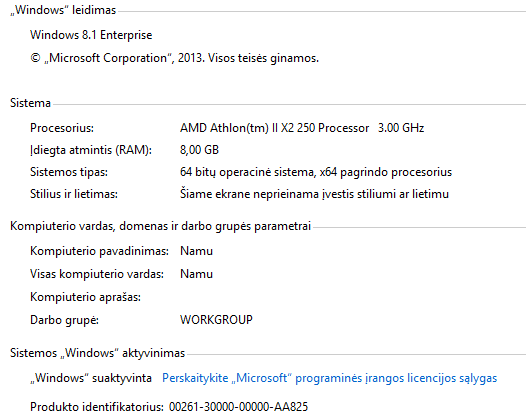Click the 'Stilius ir lietimas:' label
526x420 pixels.
(x=74, y=194)
